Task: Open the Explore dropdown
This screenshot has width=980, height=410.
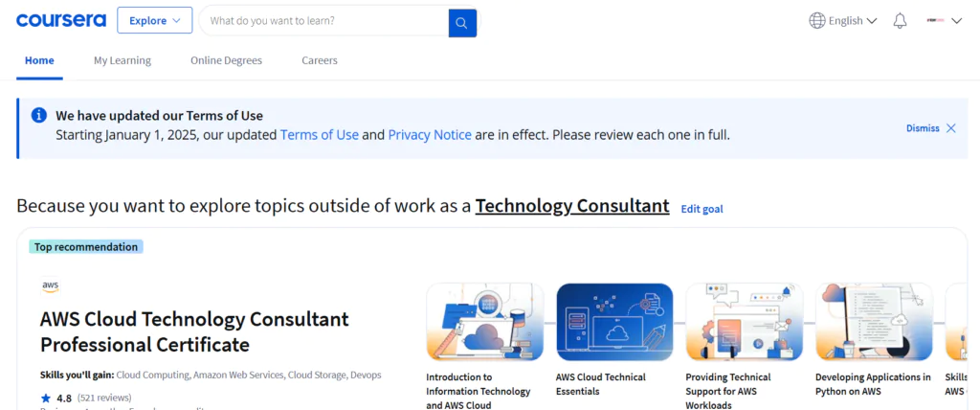Action: pyautogui.click(x=154, y=21)
